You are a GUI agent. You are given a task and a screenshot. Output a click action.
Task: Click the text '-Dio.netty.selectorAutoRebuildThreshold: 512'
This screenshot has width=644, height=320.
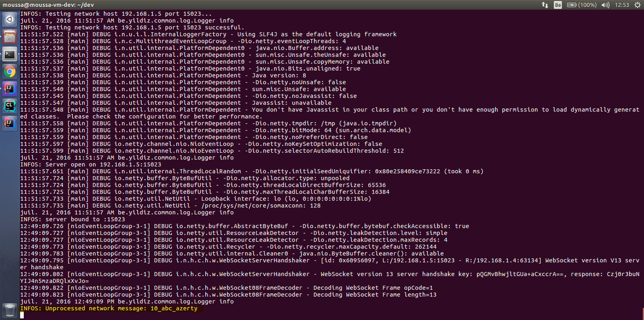324,151
